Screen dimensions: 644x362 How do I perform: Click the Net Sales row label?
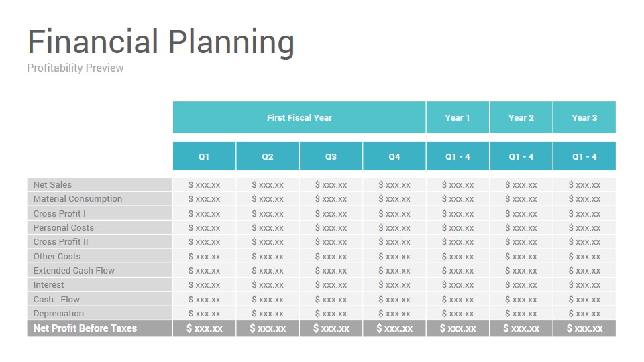(x=99, y=185)
